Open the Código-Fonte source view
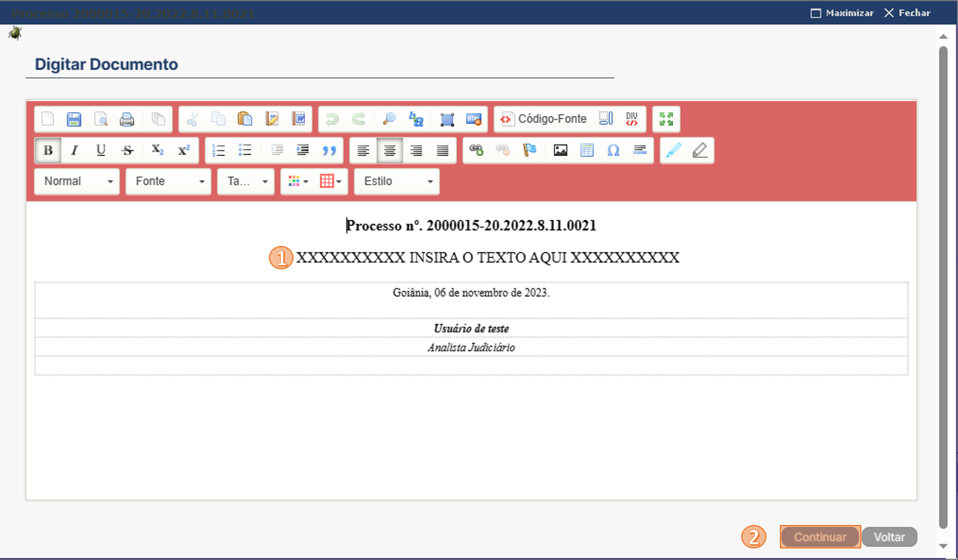Screen dimensions: 958x560 tap(544, 119)
